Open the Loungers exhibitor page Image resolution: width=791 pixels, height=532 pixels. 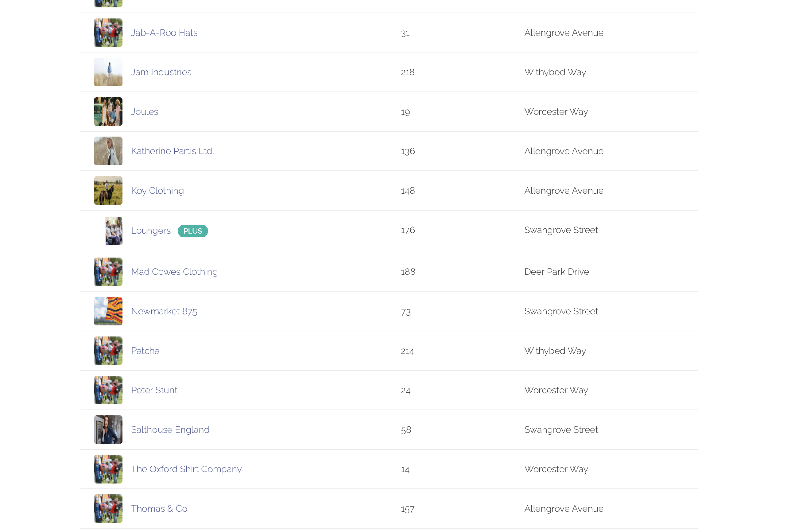pyautogui.click(x=151, y=231)
